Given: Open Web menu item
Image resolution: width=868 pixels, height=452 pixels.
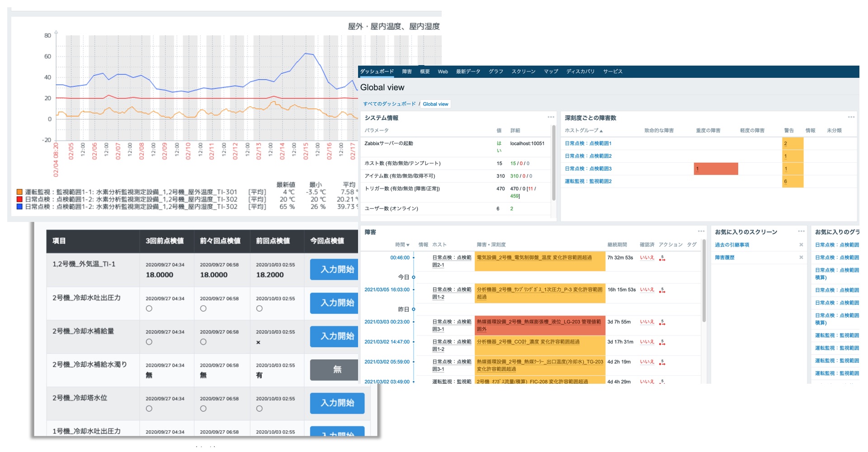Looking at the screenshot, I should click(443, 71).
